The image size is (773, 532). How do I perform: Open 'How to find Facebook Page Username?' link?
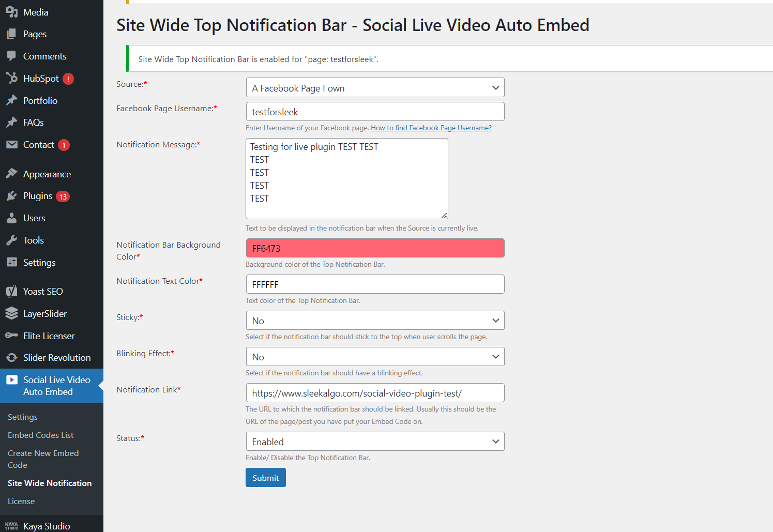431,128
